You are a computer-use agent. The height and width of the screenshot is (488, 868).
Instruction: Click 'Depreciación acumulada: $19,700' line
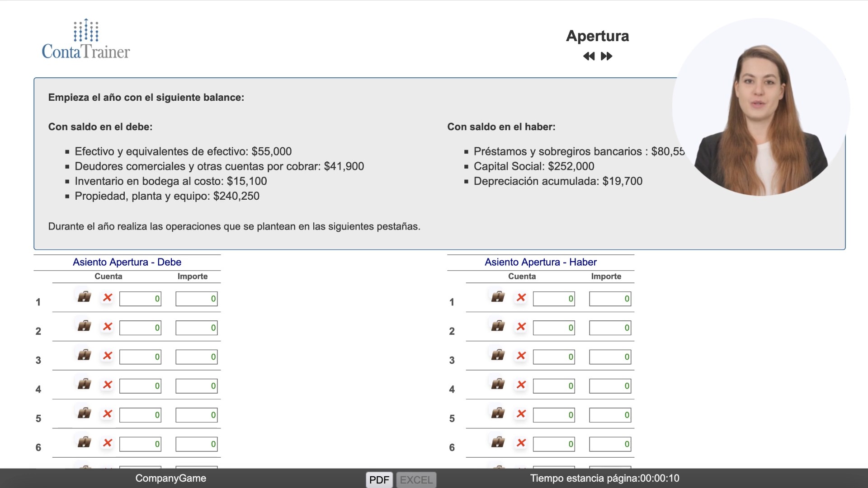point(558,181)
